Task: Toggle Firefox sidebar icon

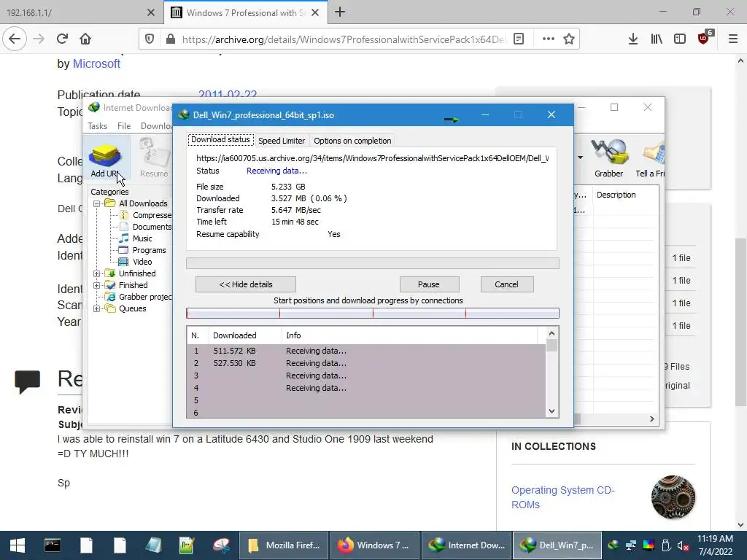Action: click(x=680, y=39)
